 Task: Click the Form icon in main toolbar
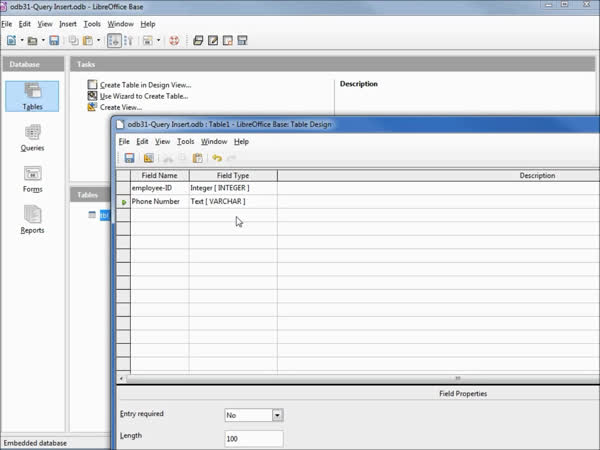tap(148, 40)
